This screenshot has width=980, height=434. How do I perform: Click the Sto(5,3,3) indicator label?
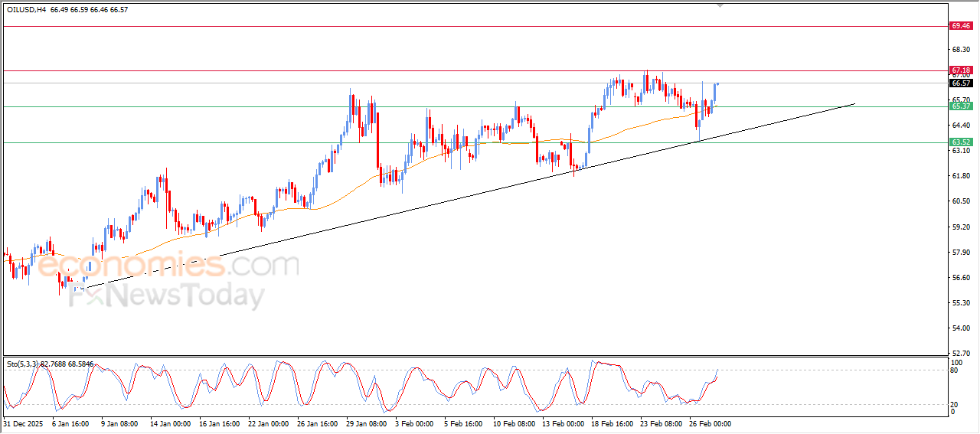pyautogui.click(x=24, y=364)
